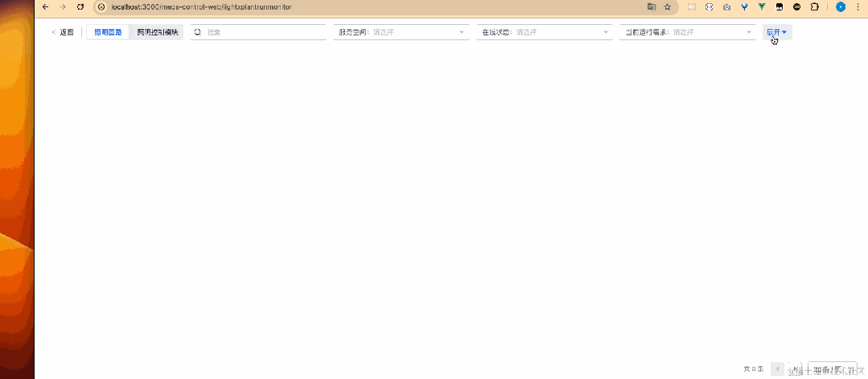Bookmark this page with the star icon
868x379 pixels.
(668, 7)
